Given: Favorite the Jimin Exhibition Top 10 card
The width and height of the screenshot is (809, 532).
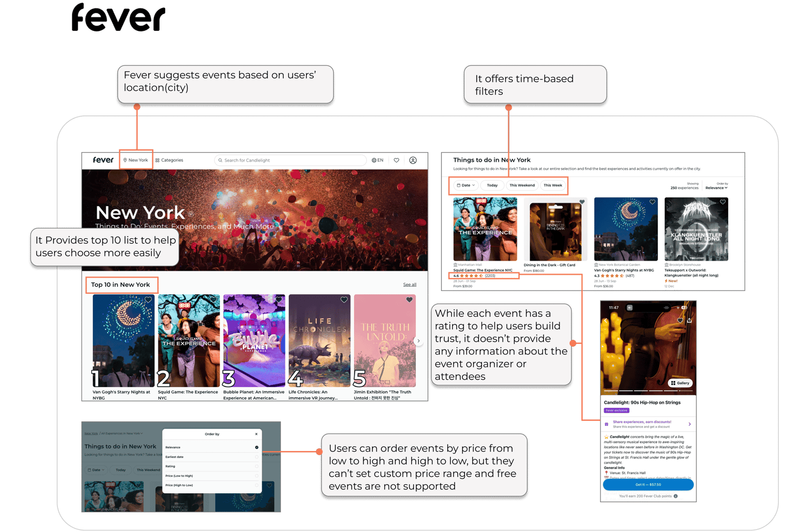Looking at the screenshot, I should pos(409,300).
